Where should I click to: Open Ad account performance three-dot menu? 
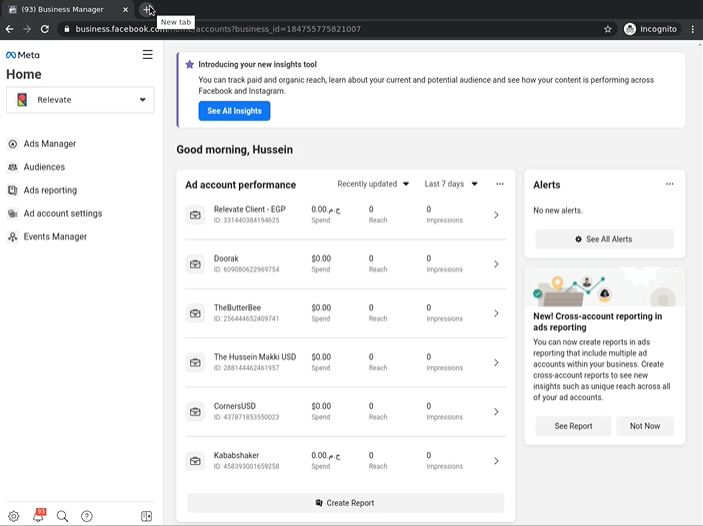[x=500, y=184]
